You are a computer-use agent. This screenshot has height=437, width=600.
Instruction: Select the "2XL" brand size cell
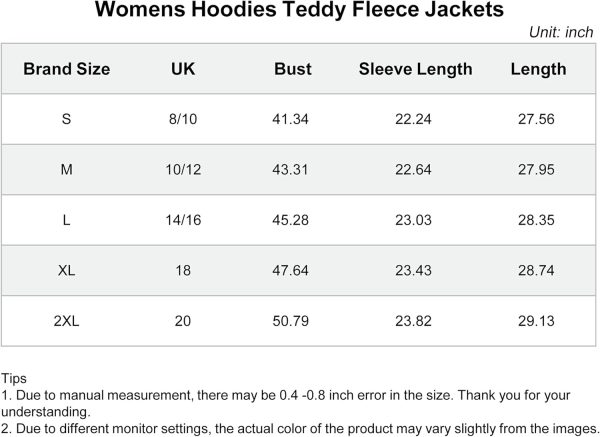click(x=67, y=319)
